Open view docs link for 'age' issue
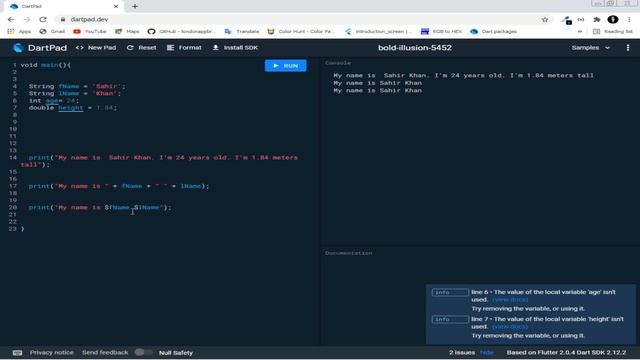The width and height of the screenshot is (640, 360). point(510,300)
